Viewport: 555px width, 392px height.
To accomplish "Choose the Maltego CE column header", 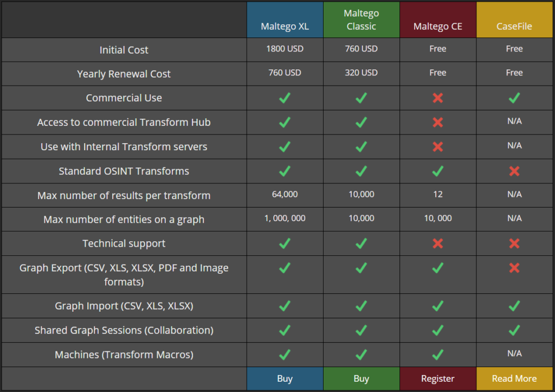I will (437, 26).
